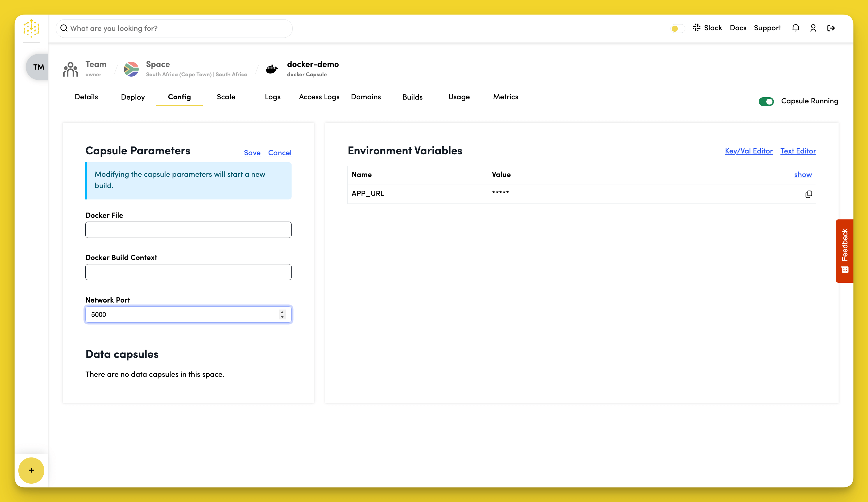Image resolution: width=868 pixels, height=502 pixels.
Task: Click the Code Capsules logo icon
Action: (31, 28)
